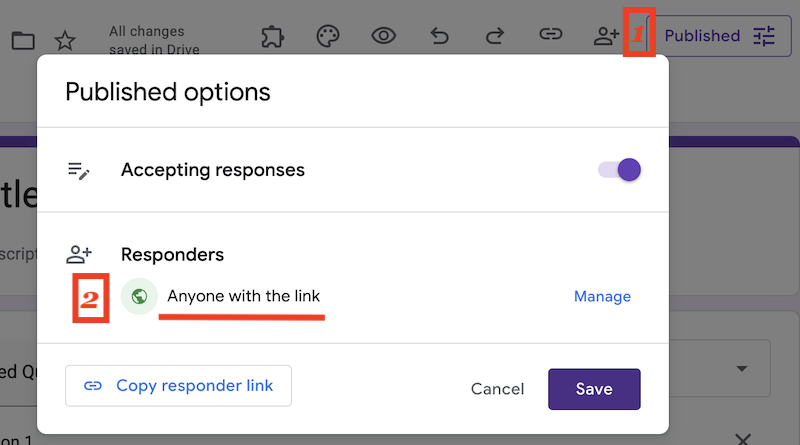Viewport: 800px width, 445px height.
Task: Expand the question type dropdown arrow
Action: [742, 368]
